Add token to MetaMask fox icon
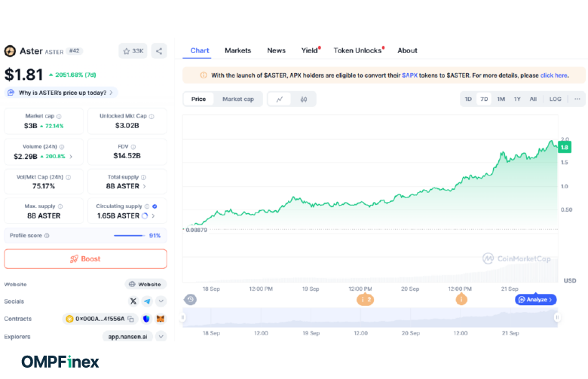 (x=161, y=319)
